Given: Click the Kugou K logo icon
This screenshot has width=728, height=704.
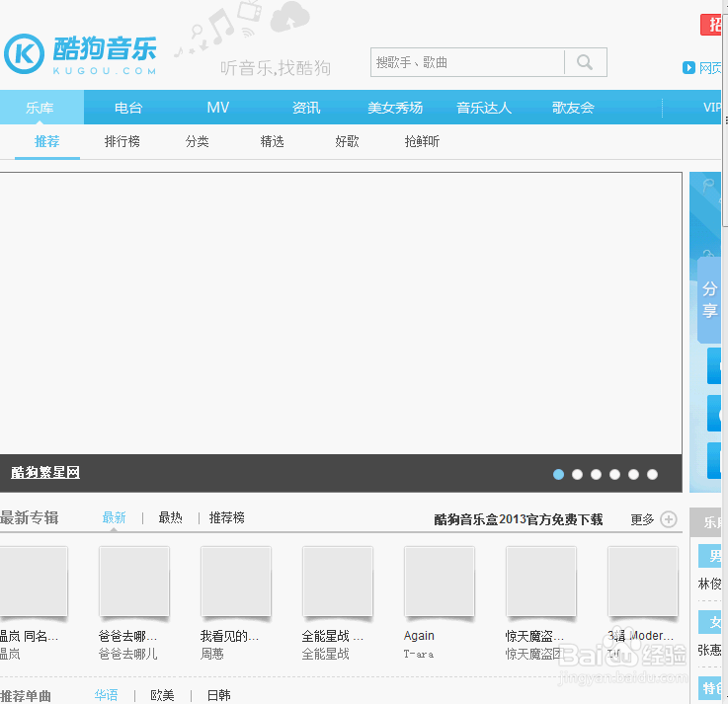Looking at the screenshot, I should pyautogui.click(x=24, y=54).
